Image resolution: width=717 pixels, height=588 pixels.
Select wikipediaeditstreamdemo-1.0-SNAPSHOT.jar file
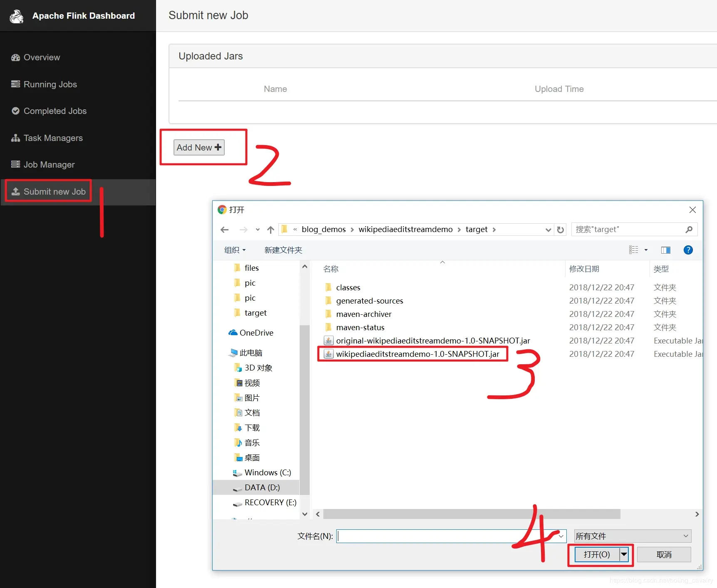pyautogui.click(x=417, y=354)
